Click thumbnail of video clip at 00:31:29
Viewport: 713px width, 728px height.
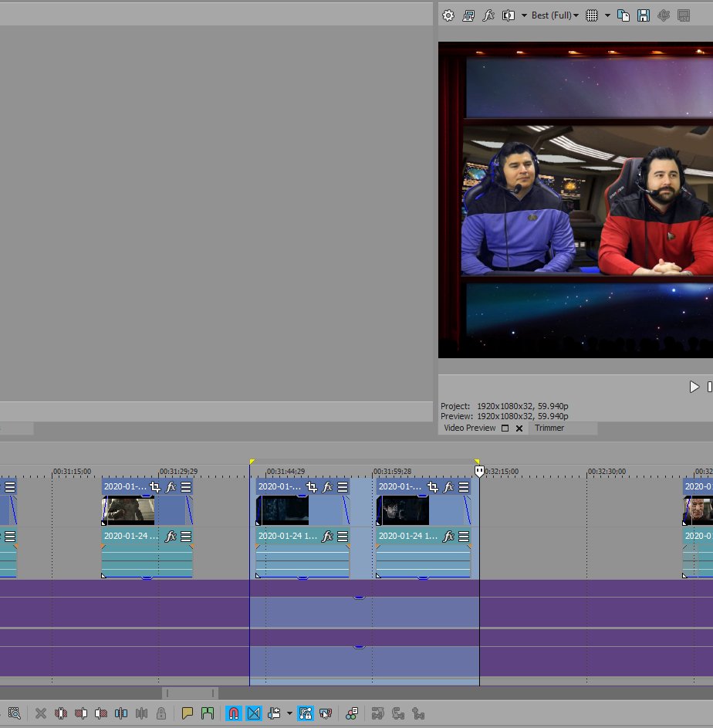pyautogui.click(x=129, y=510)
